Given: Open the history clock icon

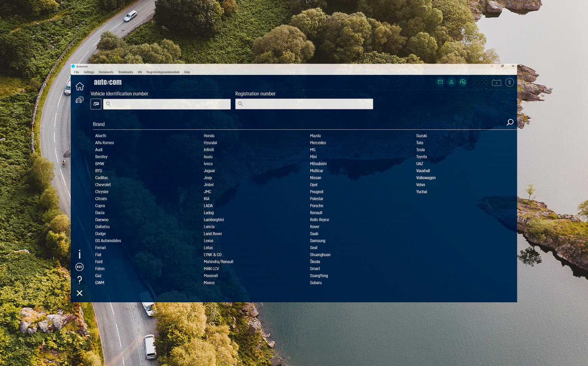Looking at the screenshot, I should [x=463, y=82].
